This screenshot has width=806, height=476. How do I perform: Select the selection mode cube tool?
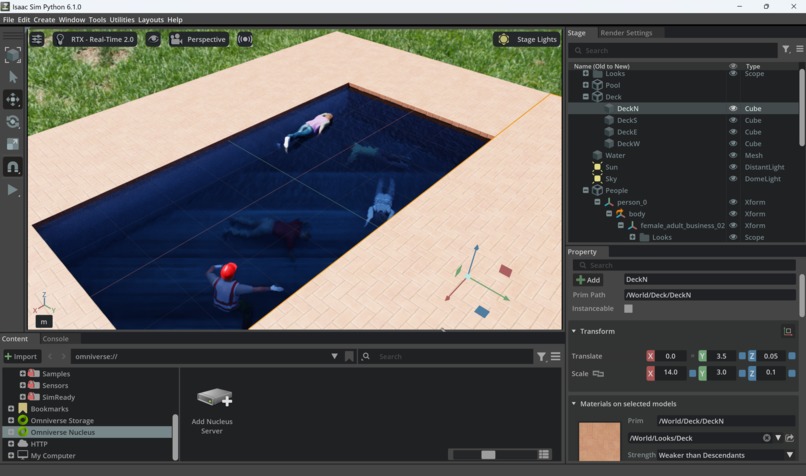(x=13, y=54)
